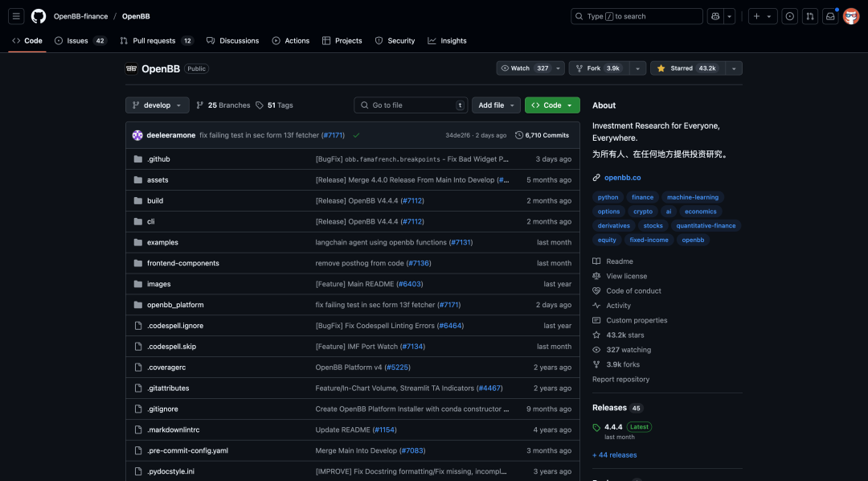
Task: Open the .pre-commit-config.yaml file
Action: 187,450
